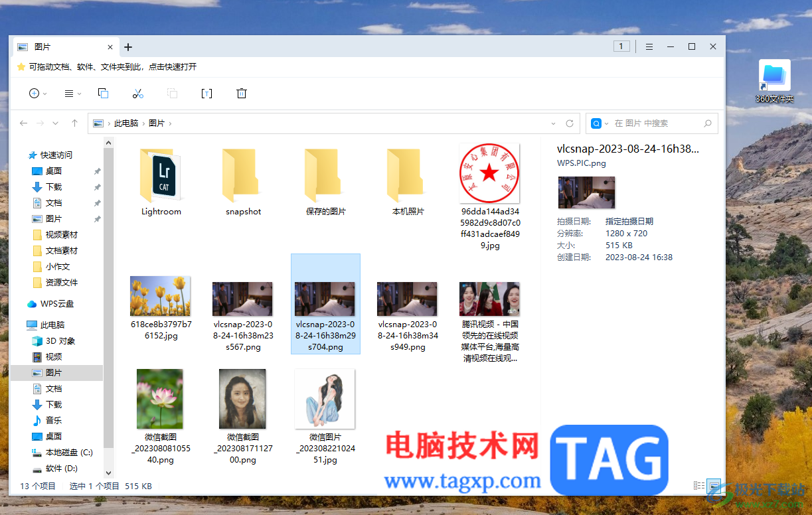Expand the chevron after 此电脑 in breadcrumb
Image resolution: width=812 pixels, height=515 pixels.
coord(144,123)
